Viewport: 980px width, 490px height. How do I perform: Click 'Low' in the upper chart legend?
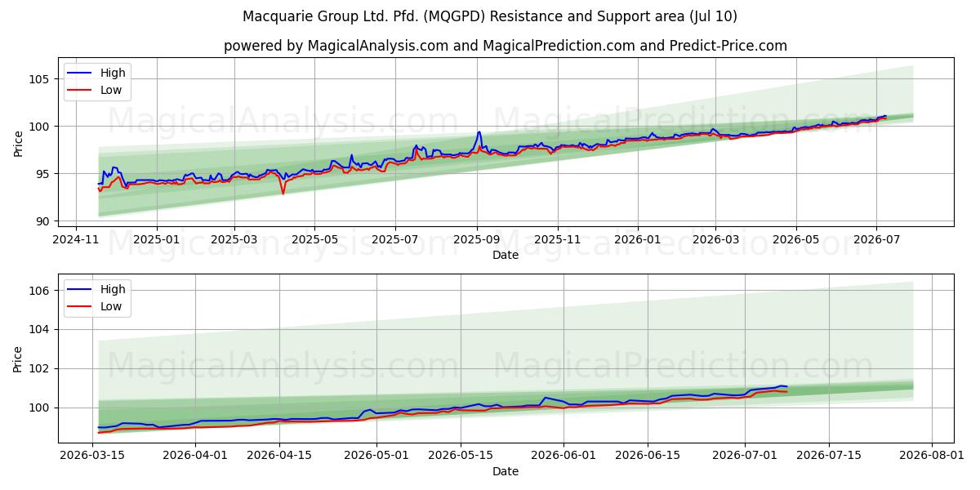[x=111, y=90]
